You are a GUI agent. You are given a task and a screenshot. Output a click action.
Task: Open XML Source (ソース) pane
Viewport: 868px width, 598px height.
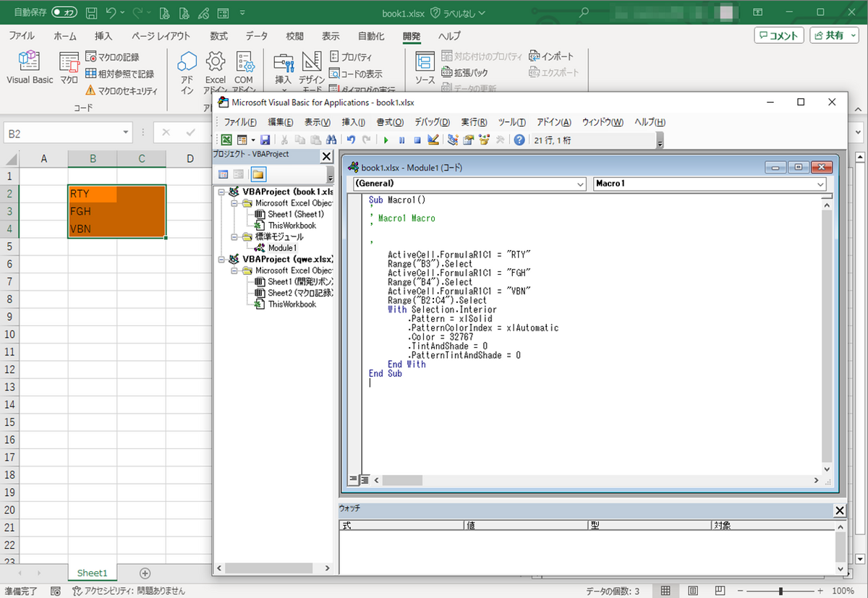click(x=425, y=69)
